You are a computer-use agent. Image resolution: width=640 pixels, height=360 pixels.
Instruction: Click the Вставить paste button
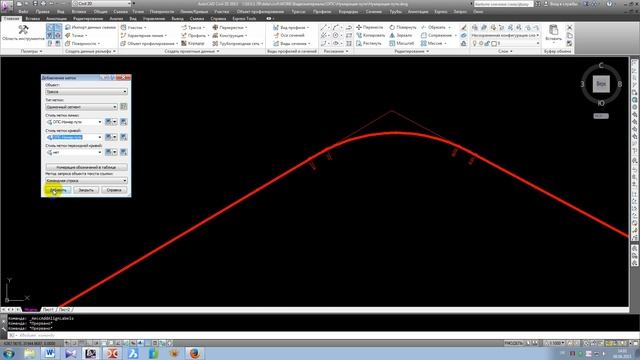tap(553, 33)
